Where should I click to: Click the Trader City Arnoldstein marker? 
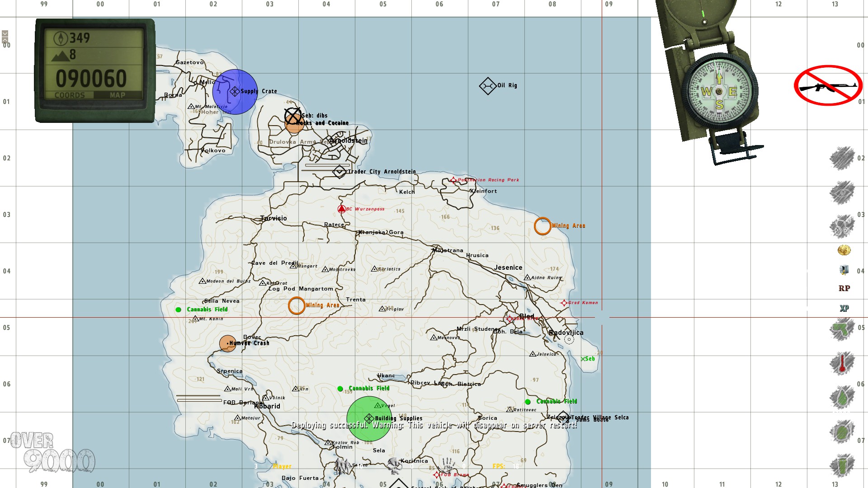tap(340, 172)
